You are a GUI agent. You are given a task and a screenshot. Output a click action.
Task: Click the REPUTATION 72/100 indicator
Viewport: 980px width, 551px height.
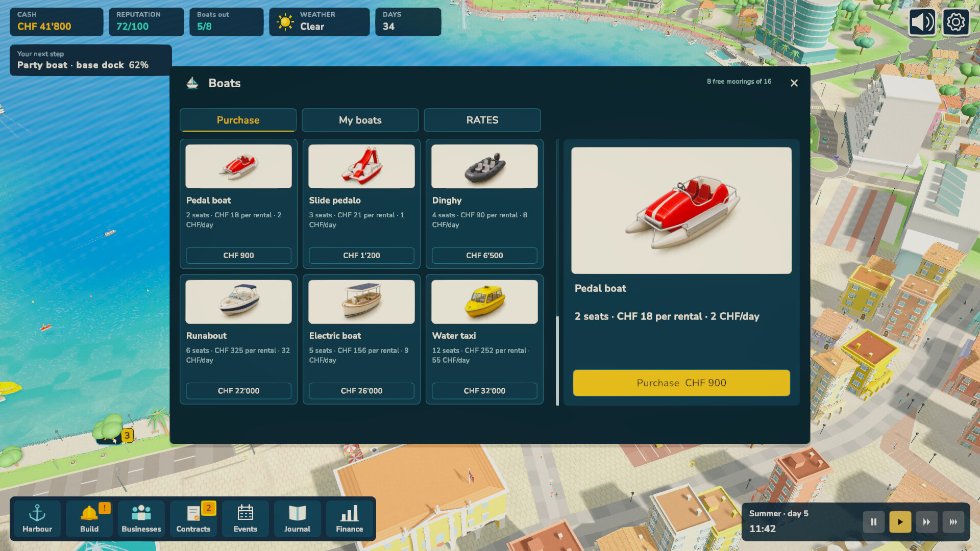tap(146, 22)
